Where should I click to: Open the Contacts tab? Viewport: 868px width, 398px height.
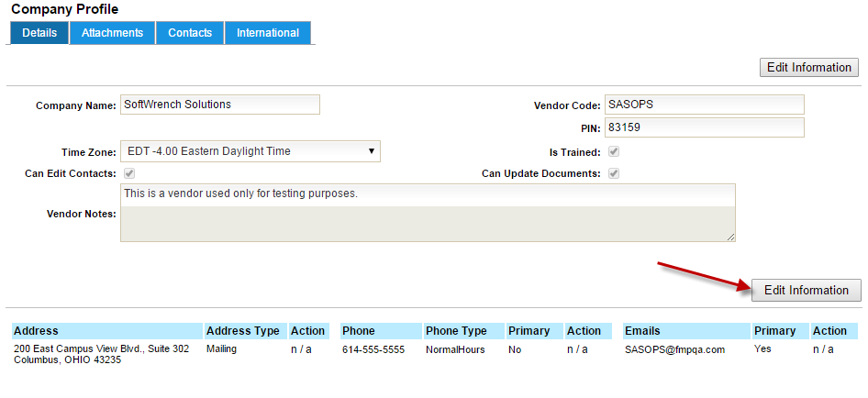pyautogui.click(x=190, y=33)
